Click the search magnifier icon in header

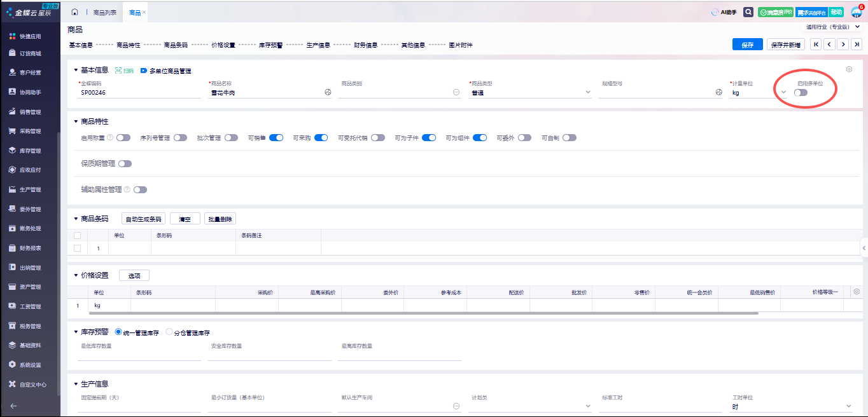point(748,12)
